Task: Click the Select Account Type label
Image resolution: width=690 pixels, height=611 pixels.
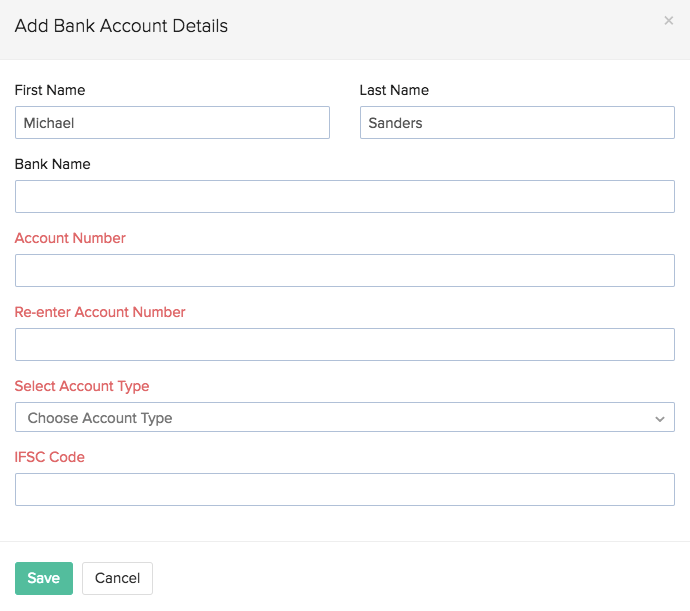Action: point(82,386)
